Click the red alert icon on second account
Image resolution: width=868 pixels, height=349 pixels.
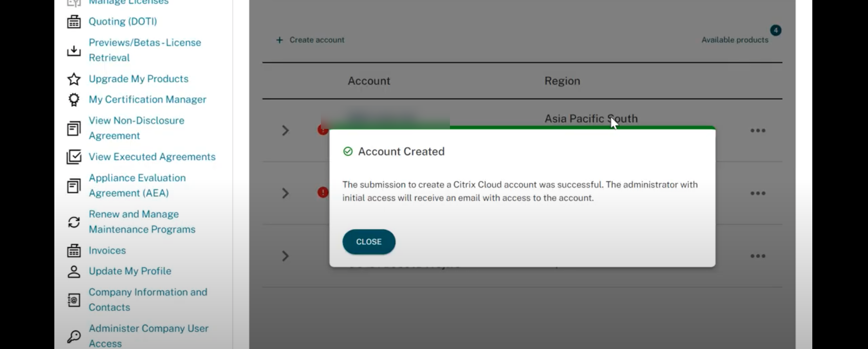pyautogui.click(x=323, y=192)
